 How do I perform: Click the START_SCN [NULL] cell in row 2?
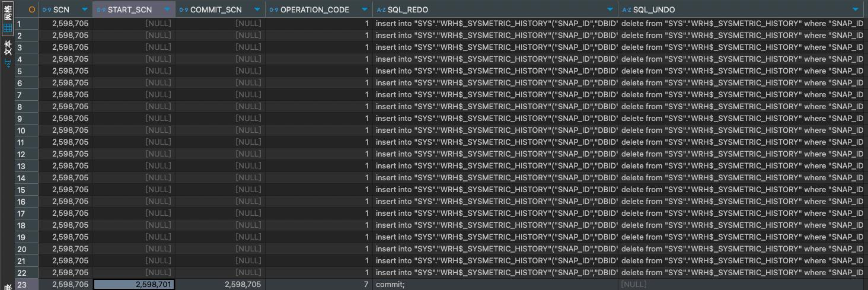[x=134, y=36]
